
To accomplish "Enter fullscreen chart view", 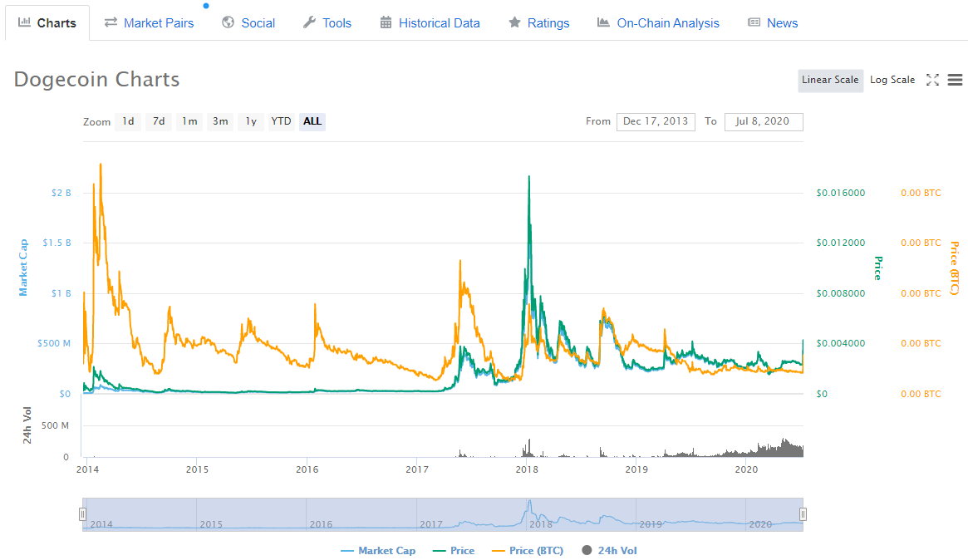I will click(933, 80).
